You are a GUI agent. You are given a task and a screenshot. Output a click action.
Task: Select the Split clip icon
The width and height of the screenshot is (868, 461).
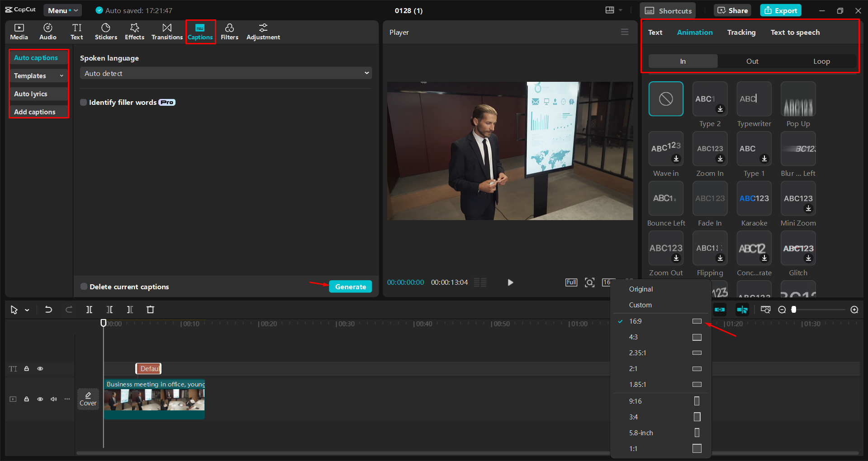click(89, 310)
